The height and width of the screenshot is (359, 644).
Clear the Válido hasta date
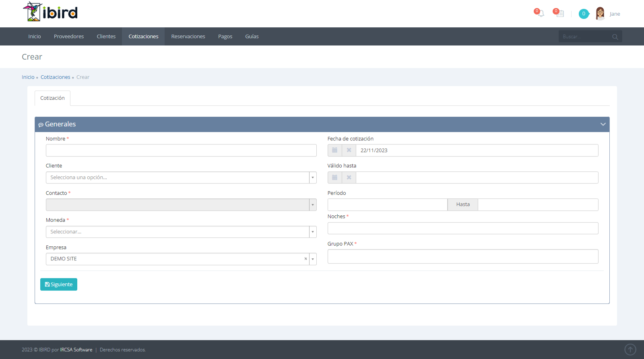coord(349,177)
